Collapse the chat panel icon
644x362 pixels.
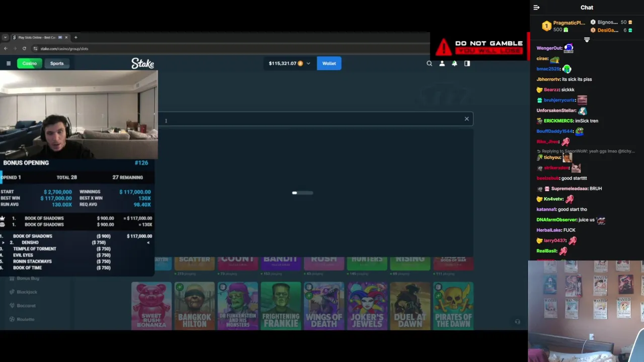pos(536,8)
